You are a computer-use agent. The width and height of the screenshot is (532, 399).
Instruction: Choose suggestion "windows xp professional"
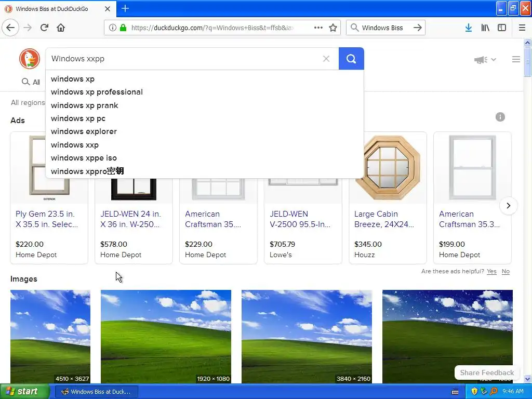pos(205,92)
